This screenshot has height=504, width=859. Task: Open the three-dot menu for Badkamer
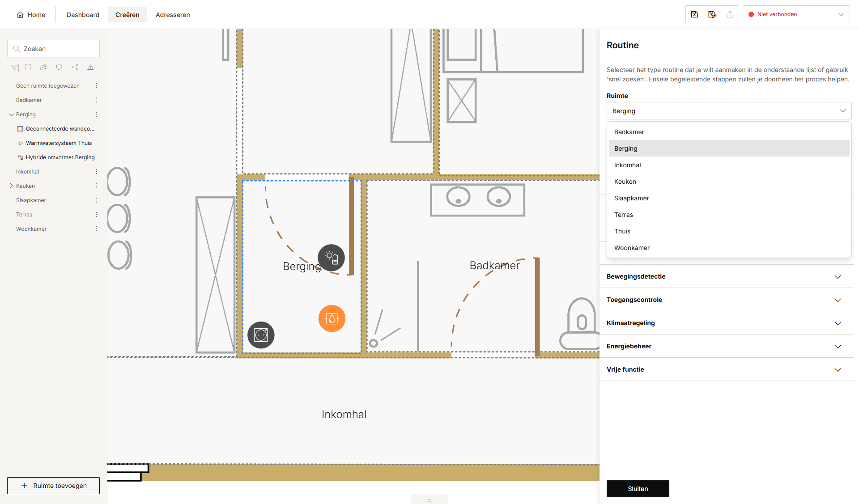tap(96, 100)
